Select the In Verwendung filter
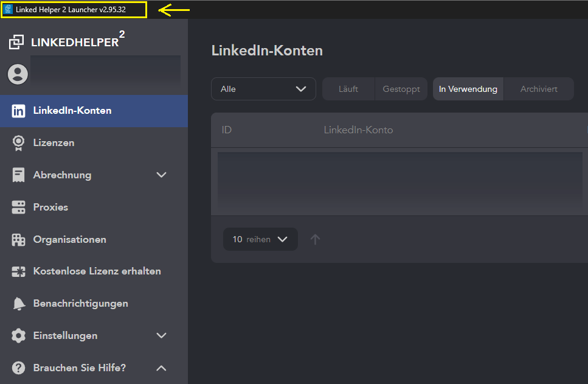Screen dimensions: 588x384 point(468,89)
